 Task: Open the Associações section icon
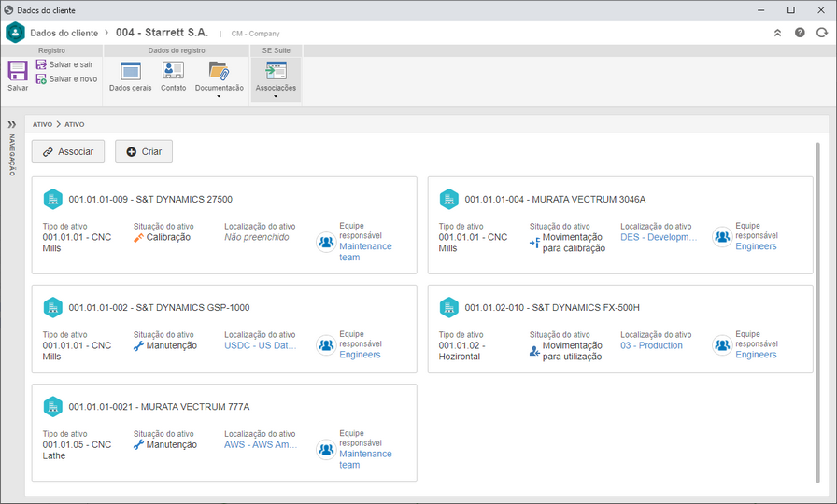click(x=276, y=70)
